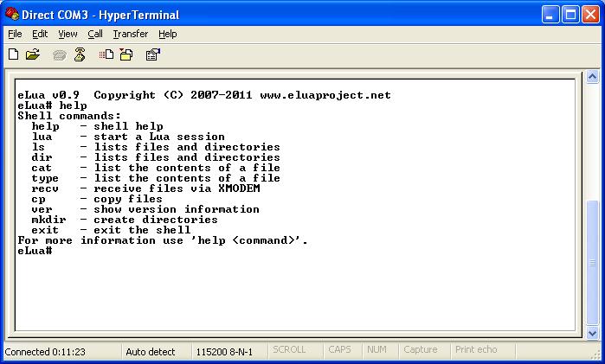Open the View menu
The height and width of the screenshot is (364, 605).
pos(68,34)
